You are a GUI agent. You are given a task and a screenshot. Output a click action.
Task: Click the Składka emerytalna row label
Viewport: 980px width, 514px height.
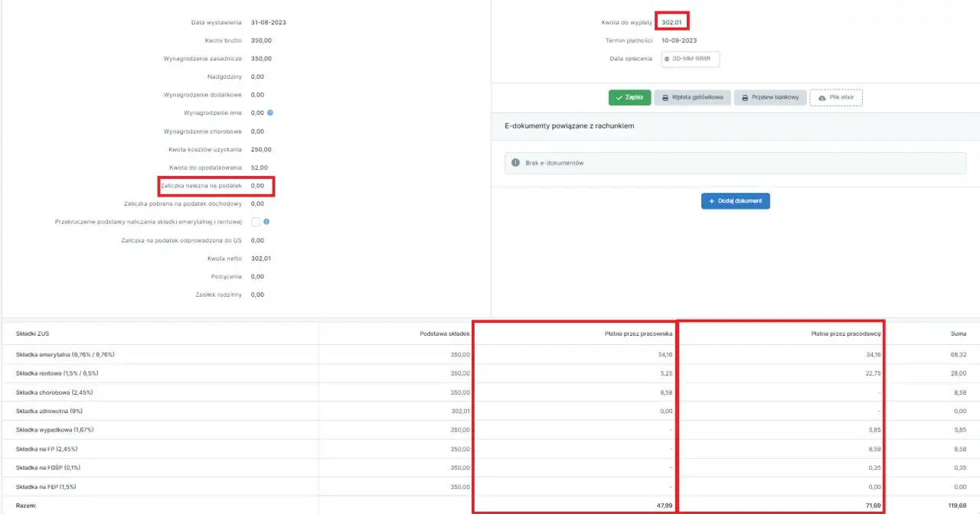click(x=65, y=355)
